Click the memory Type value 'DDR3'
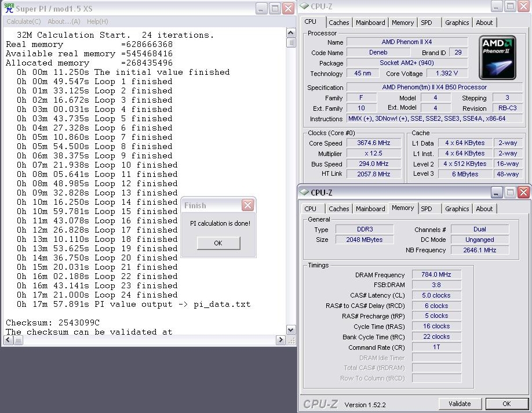 [x=365, y=229]
